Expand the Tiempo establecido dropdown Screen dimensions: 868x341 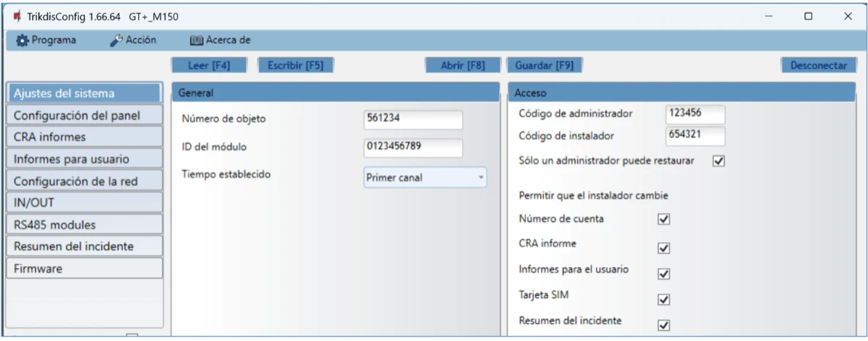click(x=425, y=178)
